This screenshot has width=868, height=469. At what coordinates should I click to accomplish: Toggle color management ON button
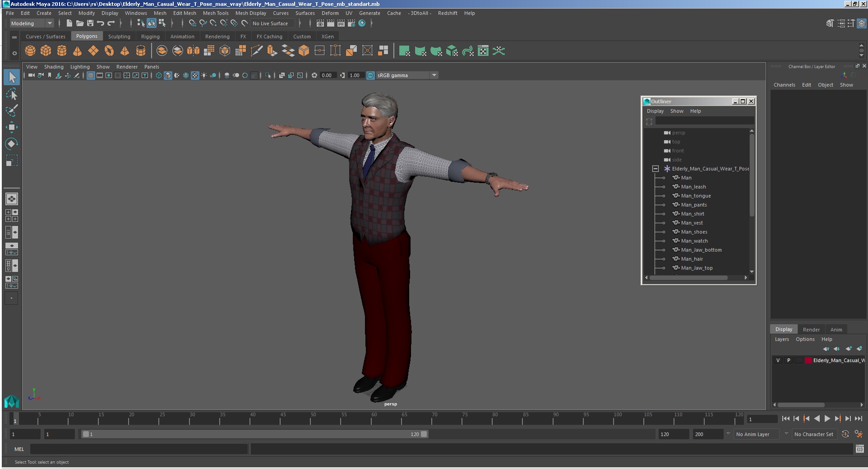point(370,75)
